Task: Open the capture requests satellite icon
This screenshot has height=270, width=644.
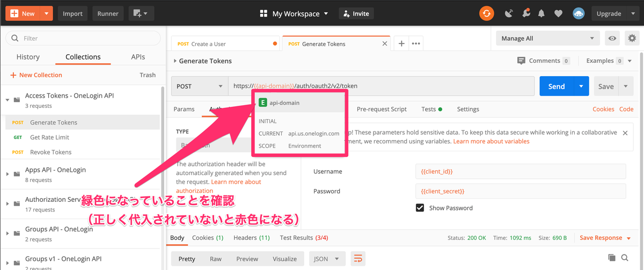Action: 509,13
